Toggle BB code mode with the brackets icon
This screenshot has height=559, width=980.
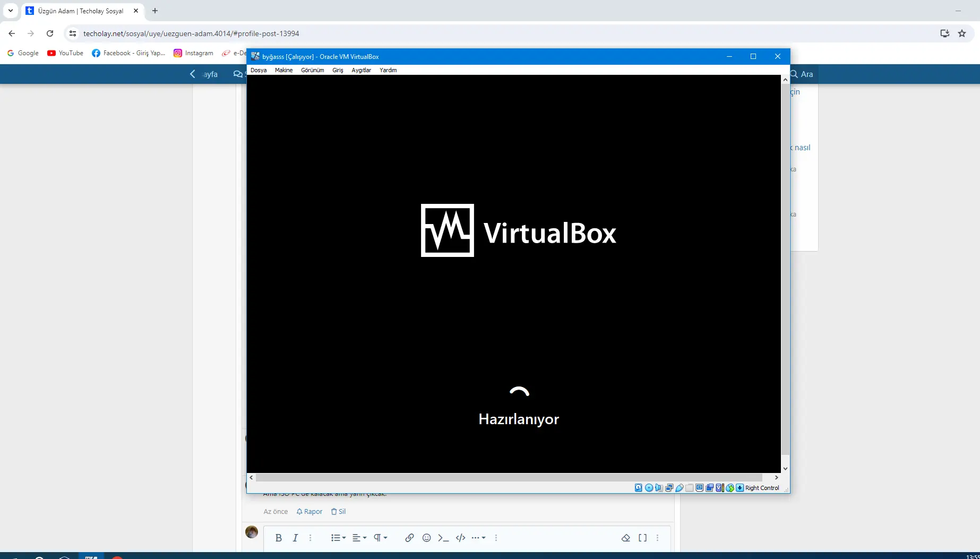pyautogui.click(x=642, y=538)
